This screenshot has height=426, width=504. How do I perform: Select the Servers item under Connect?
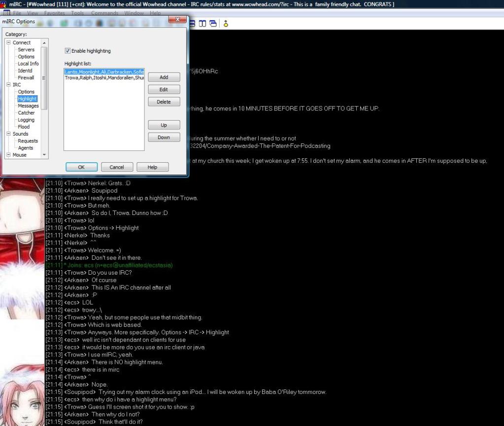coord(26,50)
